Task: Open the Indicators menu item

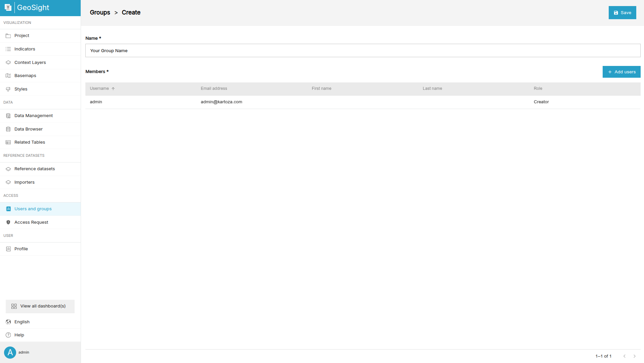Action: click(x=40, y=49)
